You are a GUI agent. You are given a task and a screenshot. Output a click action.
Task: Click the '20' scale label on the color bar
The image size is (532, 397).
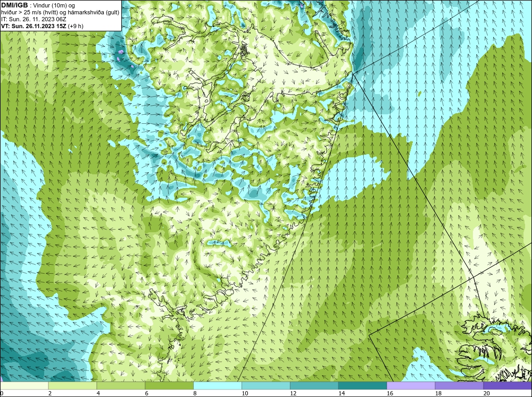click(x=487, y=393)
